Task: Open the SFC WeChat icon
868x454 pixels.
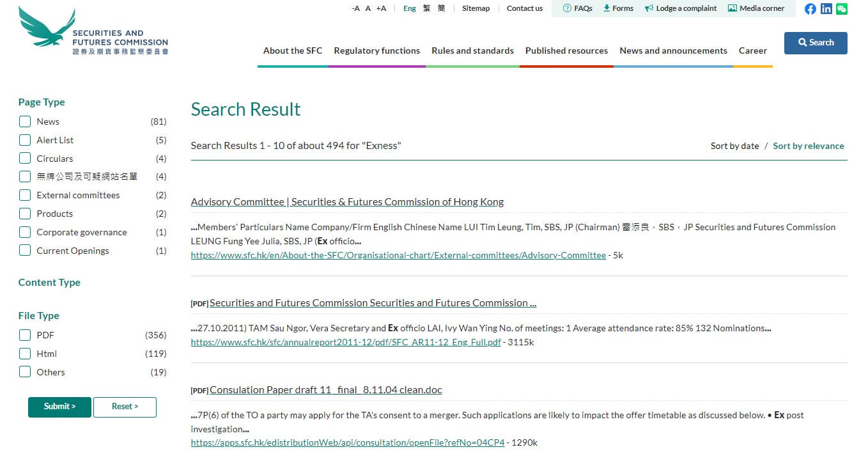Action: [x=842, y=9]
